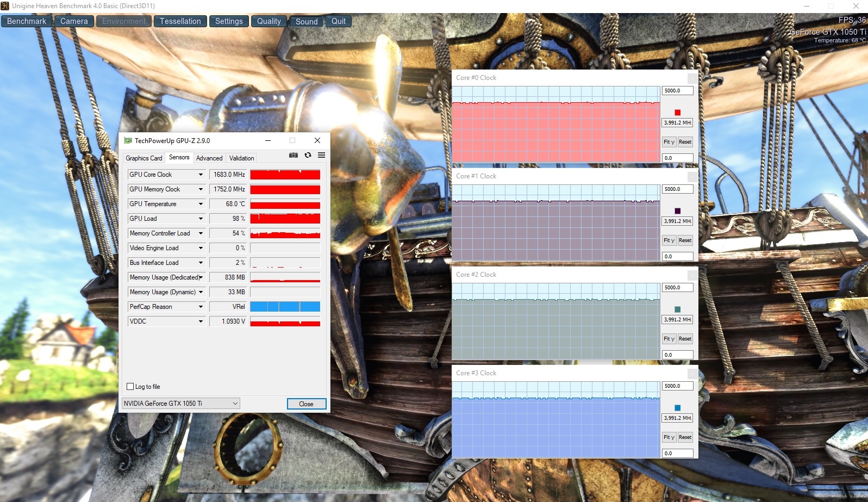Toggle Tessellation in Heaven toolbar
This screenshot has width=868, height=502.
click(x=180, y=21)
